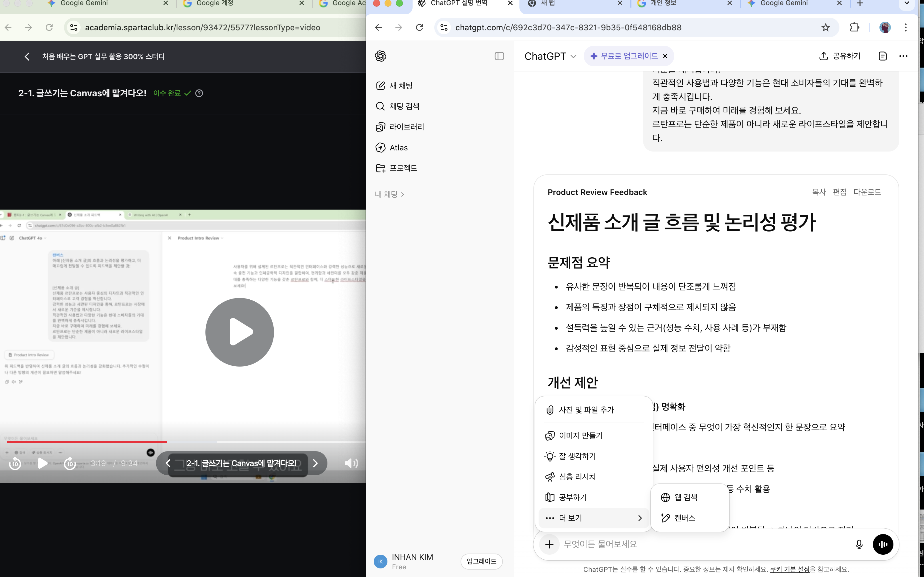924x577 pixels.
Task: Click the Chrome profile avatar
Action: tap(885, 27)
